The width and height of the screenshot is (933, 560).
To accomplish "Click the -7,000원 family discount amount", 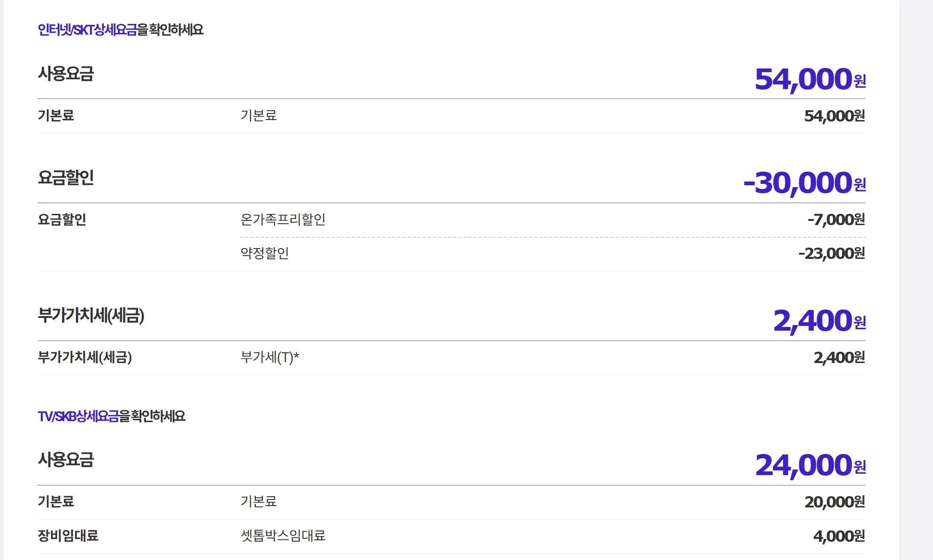I will tap(836, 219).
